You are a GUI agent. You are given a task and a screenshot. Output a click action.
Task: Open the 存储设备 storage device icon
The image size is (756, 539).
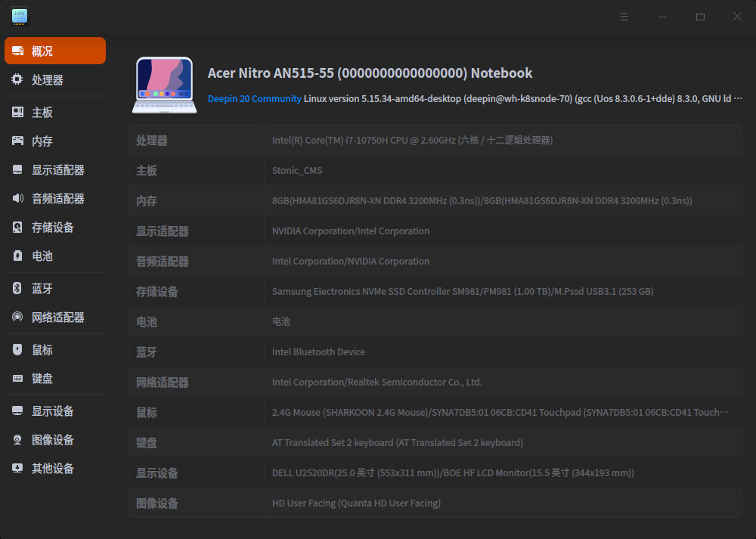(x=18, y=227)
